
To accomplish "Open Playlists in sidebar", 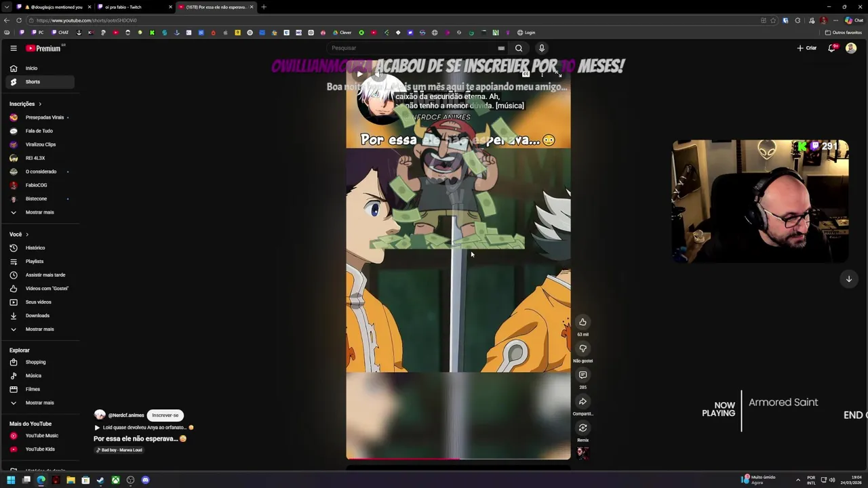I will (39, 262).
